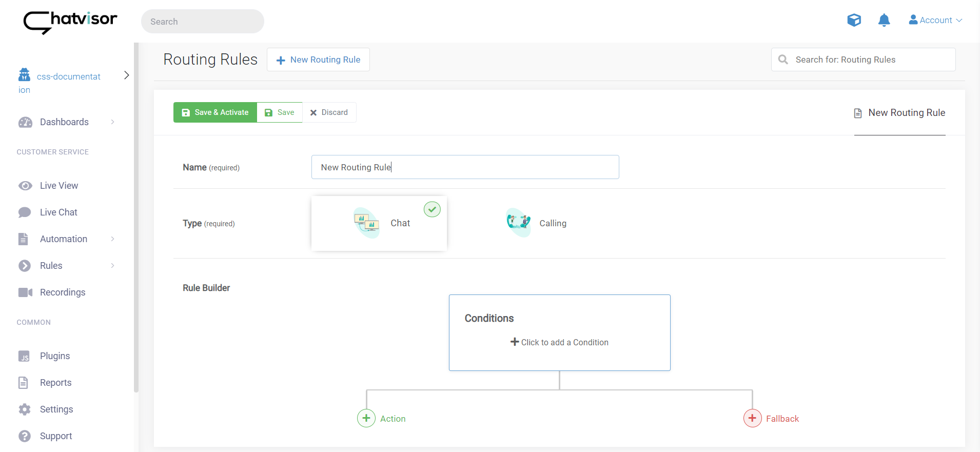Click the Support question mark icon

[x=25, y=436]
